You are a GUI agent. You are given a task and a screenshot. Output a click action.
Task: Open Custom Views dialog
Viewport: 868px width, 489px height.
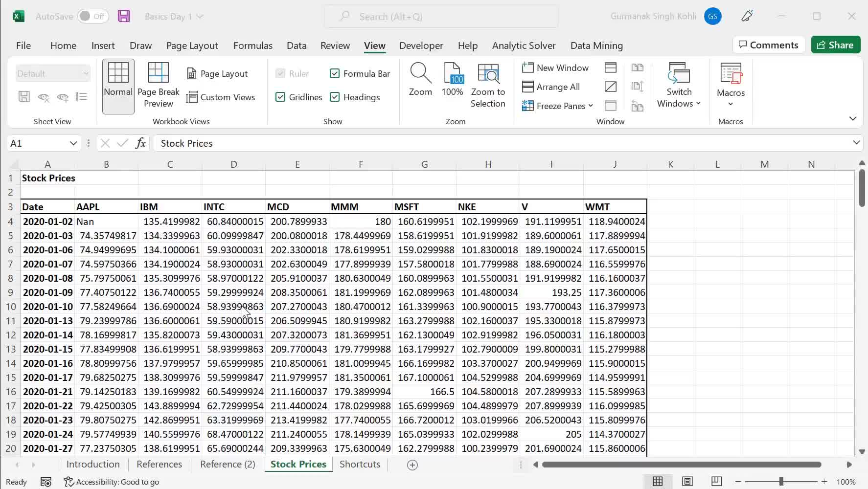pos(221,97)
